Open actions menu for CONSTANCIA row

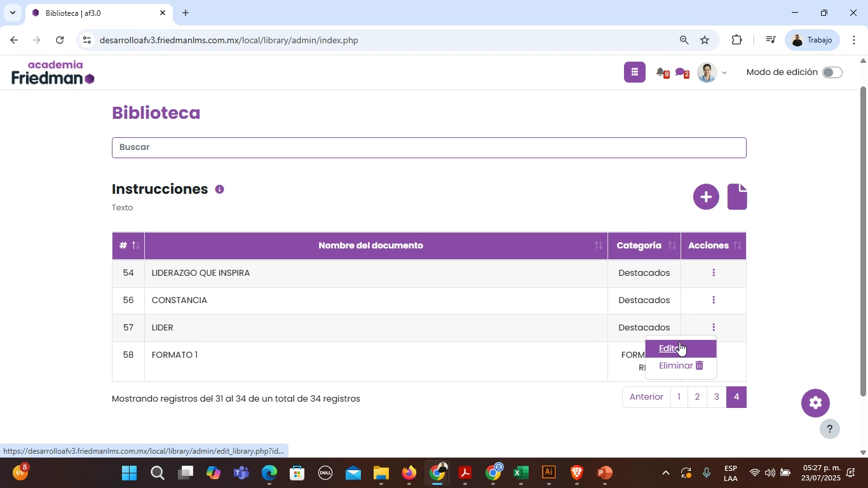click(x=714, y=300)
